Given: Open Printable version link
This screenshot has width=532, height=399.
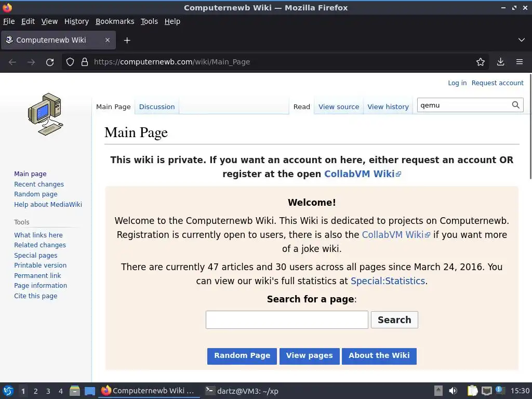Looking at the screenshot, I should click(40, 265).
